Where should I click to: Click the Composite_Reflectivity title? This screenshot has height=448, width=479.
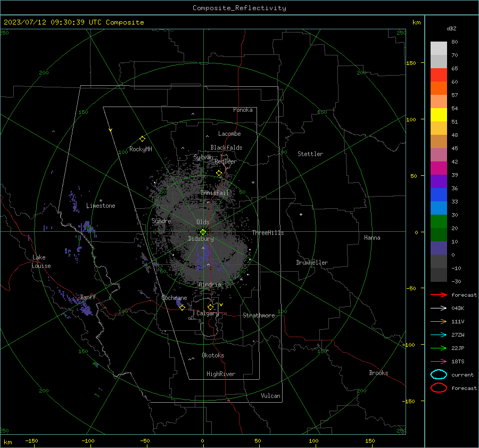tap(240, 8)
